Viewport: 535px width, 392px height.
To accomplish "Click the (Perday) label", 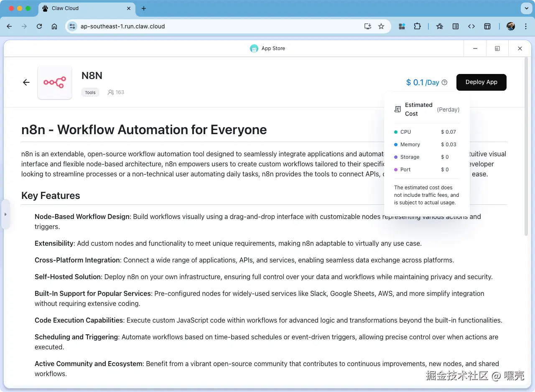I will (x=448, y=109).
